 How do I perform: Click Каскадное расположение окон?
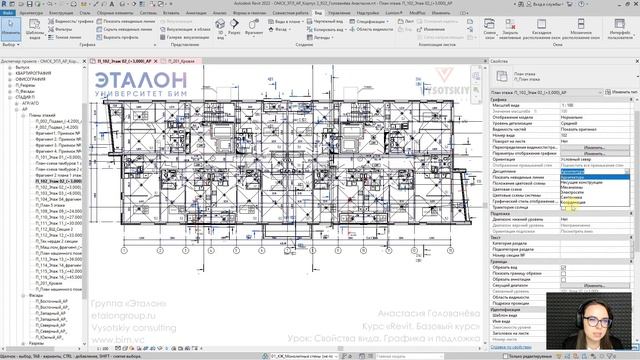click(541, 29)
